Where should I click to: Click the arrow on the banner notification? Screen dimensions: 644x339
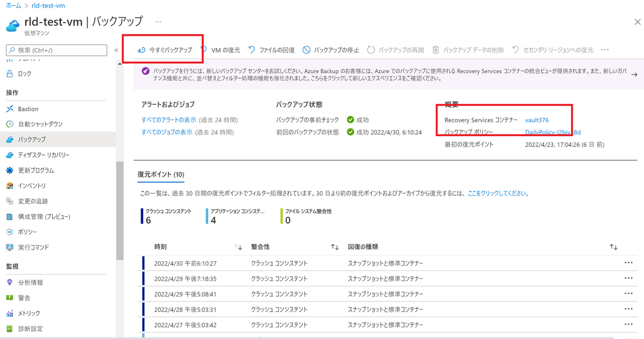[x=634, y=75]
